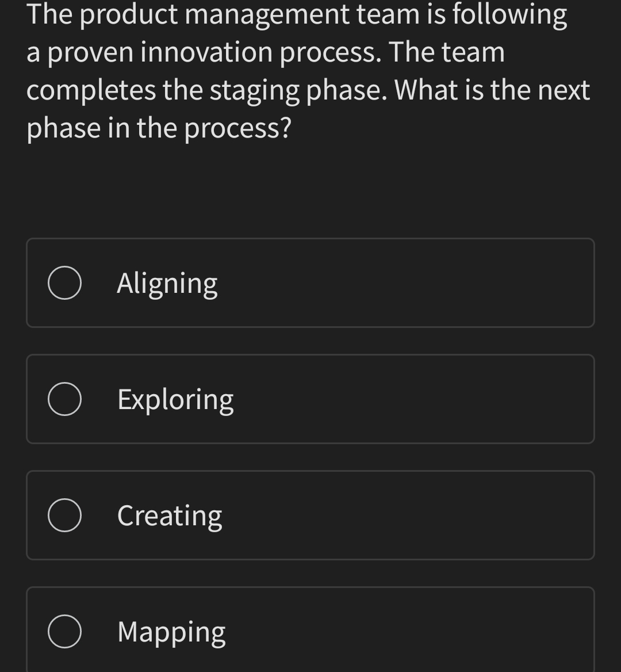The height and width of the screenshot is (672, 621).
Task: Select the Aligning answer option
Action: (x=310, y=282)
